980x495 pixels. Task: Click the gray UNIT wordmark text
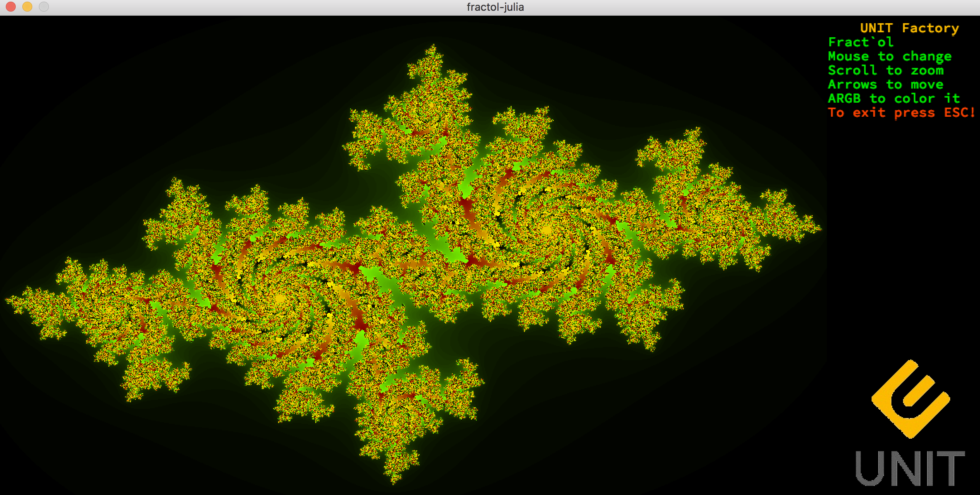[x=910, y=469]
